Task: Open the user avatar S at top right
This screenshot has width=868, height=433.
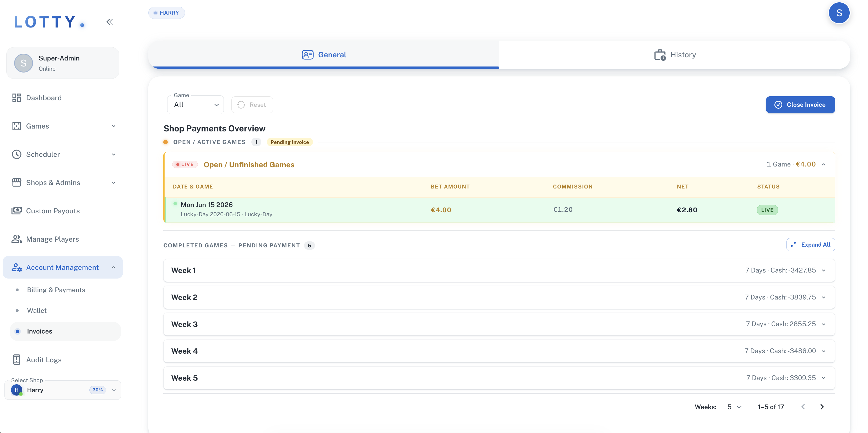Action: click(x=839, y=13)
